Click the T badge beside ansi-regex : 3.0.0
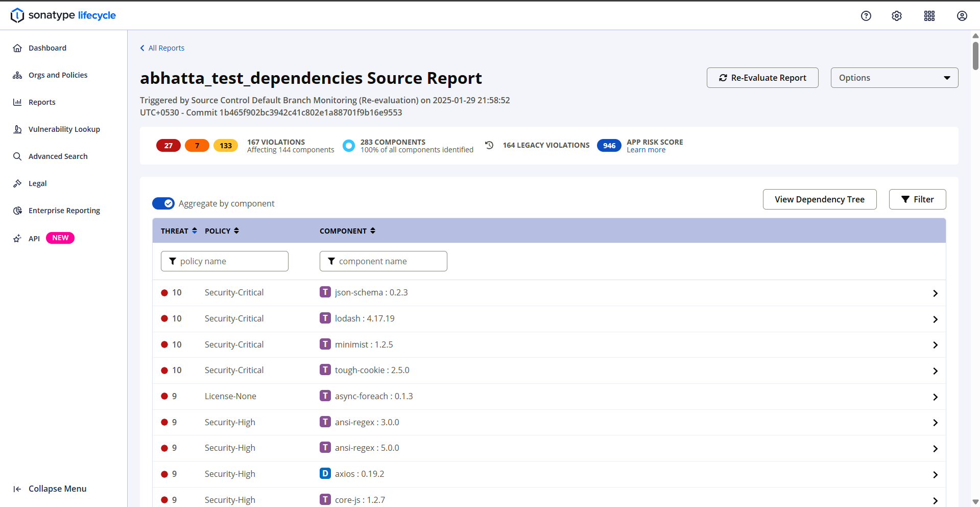The image size is (980, 507). pyautogui.click(x=325, y=422)
